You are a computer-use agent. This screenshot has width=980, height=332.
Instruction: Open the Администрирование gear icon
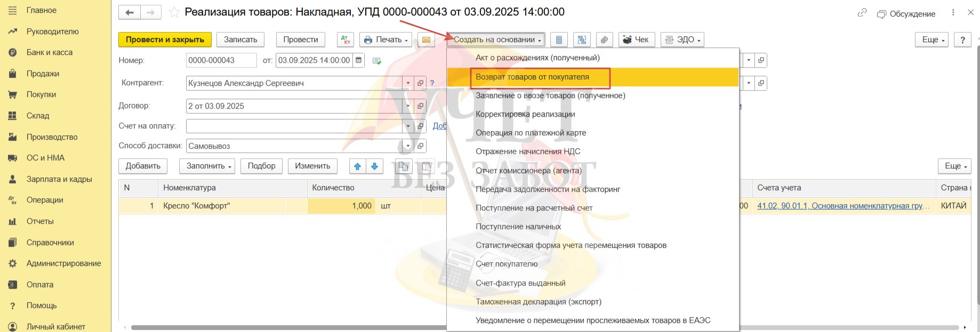(x=13, y=263)
